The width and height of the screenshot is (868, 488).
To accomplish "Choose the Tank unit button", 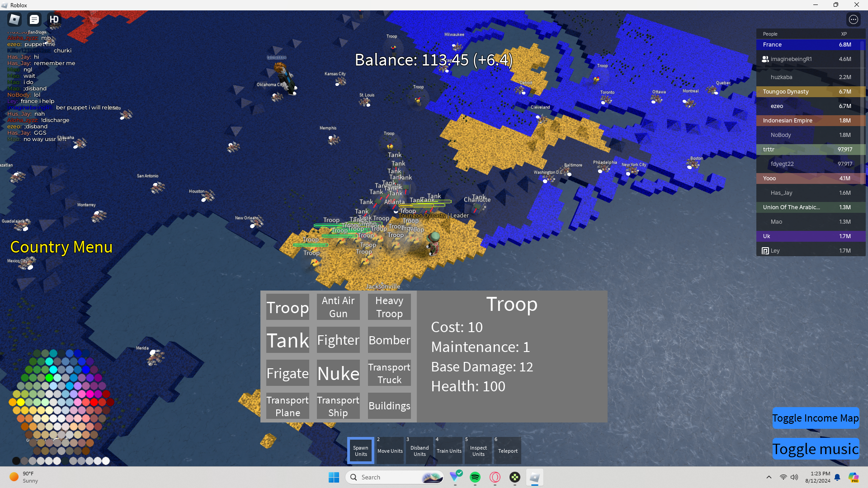I will 288,340.
